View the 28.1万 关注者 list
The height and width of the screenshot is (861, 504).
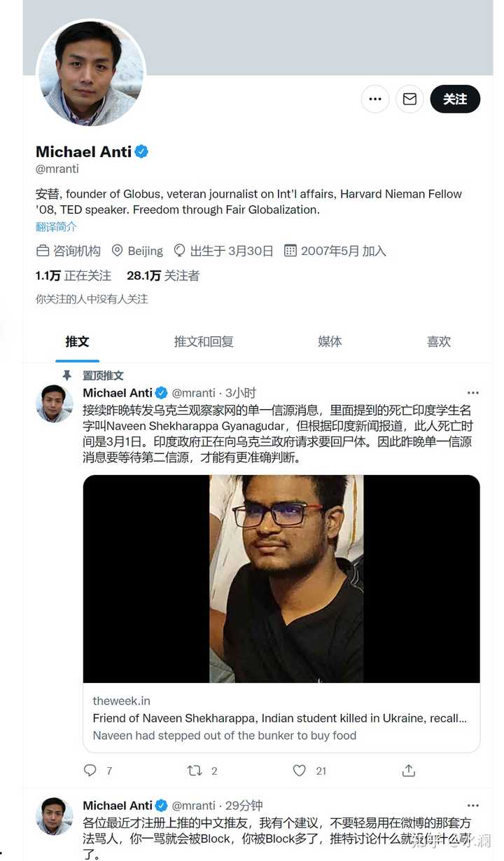163,276
